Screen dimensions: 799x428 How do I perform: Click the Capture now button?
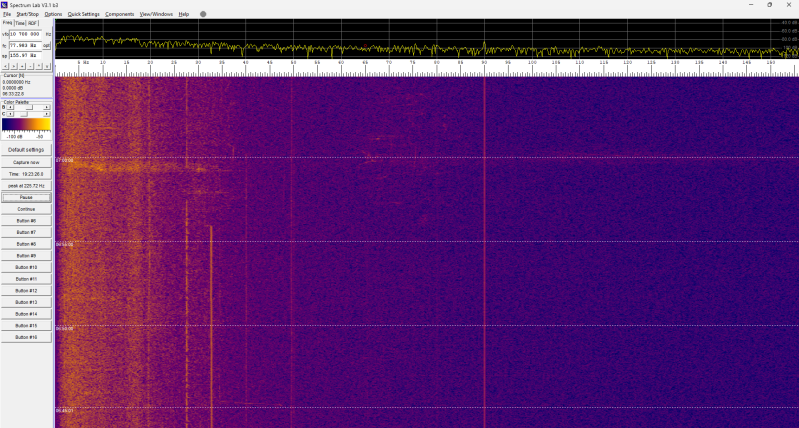click(x=26, y=162)
